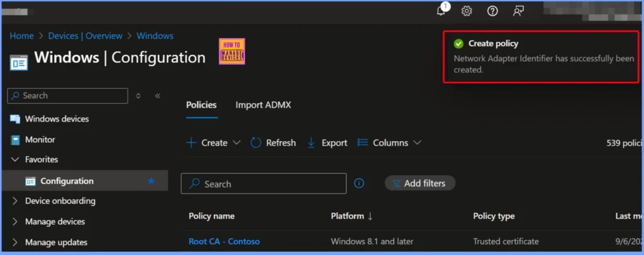Click the Monitor sidebar icon
Image resolution: width=644 pixels, height=255 pixels.
tap(15, 140)
